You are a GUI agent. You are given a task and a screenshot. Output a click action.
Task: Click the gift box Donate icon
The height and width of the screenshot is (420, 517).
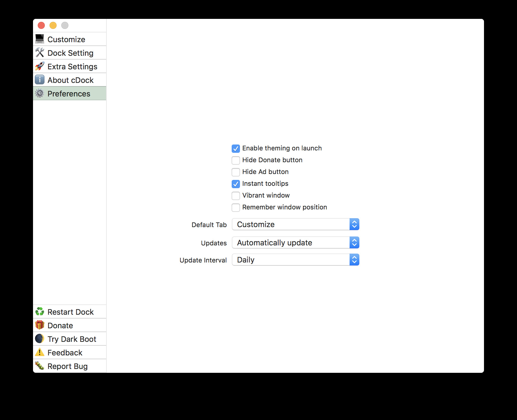(x=39, y=325)
